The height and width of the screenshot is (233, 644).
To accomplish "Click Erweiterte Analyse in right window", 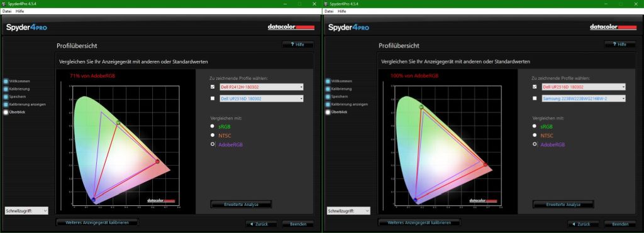I will pyautogui.click(x=563, y=204).
